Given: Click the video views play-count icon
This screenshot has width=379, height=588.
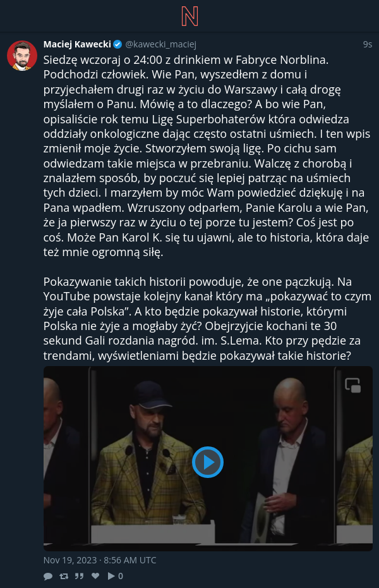Looking at the screenshot, I should 112,575.
